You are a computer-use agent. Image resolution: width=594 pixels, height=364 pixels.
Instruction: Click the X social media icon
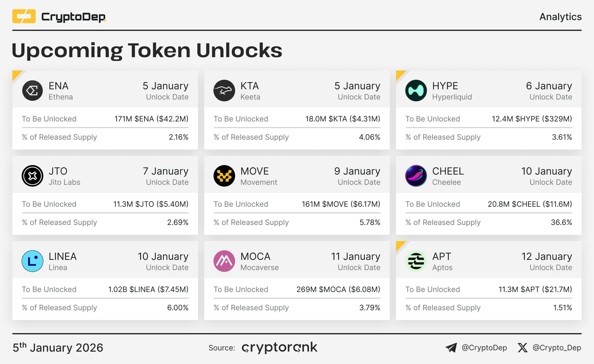click(523, 348)
